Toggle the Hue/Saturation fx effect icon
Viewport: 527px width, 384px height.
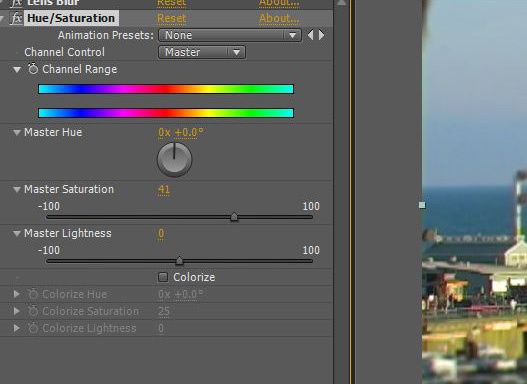[16, 18]
